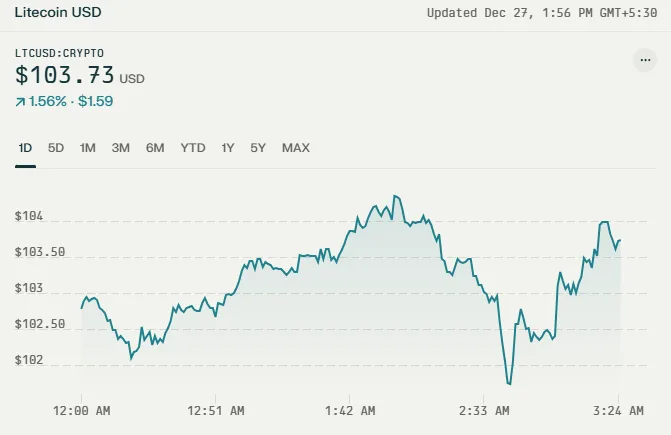671x435 pixels.
Task: Select the 1D time range tab
Action: (25, 148)
